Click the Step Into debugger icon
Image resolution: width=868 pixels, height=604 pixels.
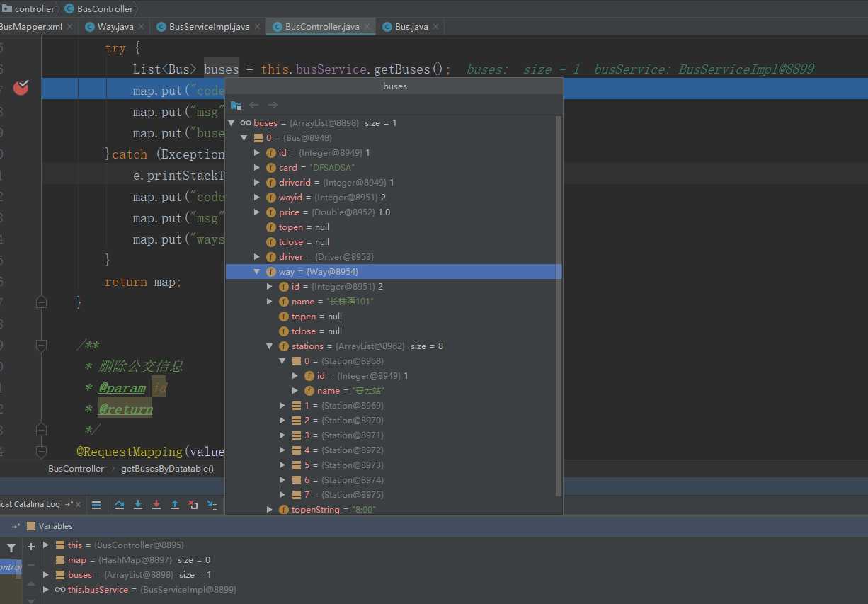138,505
